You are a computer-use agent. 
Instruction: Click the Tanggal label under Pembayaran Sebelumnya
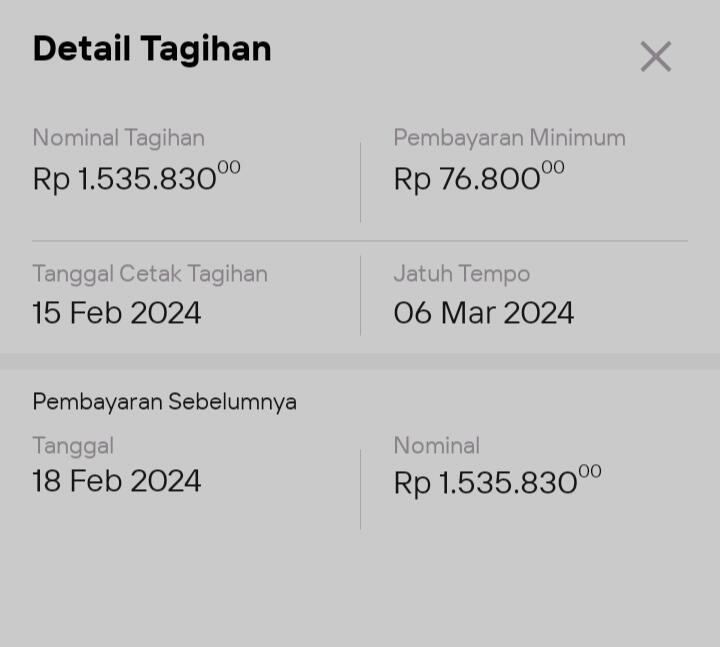[x=73, y=446]
